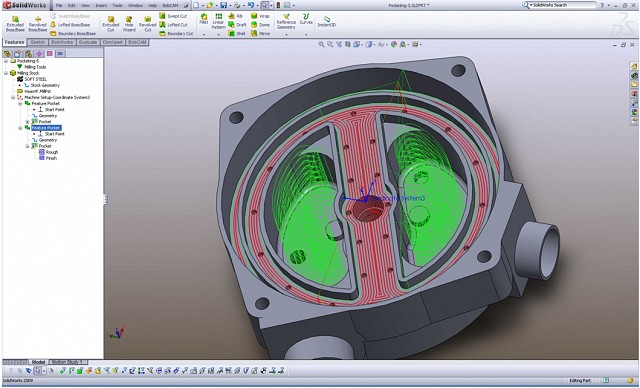This screenshot has height=388, width=640.
Task: Click the Fillet tool
Action: (x=204, y=19)
